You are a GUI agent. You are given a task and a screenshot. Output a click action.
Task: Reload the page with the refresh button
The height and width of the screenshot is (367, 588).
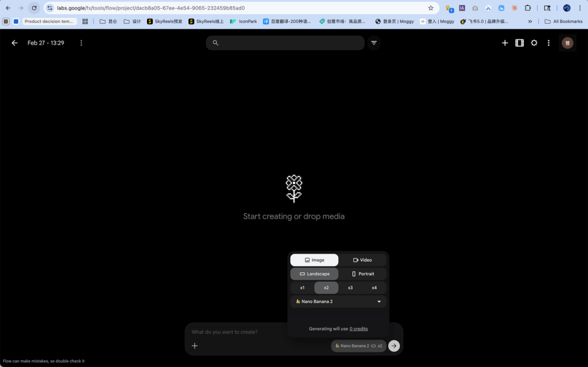click(34, 8)
